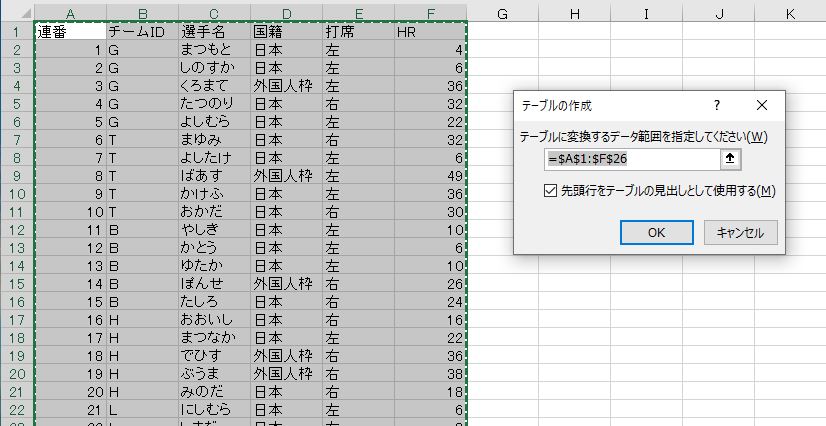Viewport: 826px width, 426px height.
Task: Select row 5 header
Action: pyautogui.click(x=17, y=104)
